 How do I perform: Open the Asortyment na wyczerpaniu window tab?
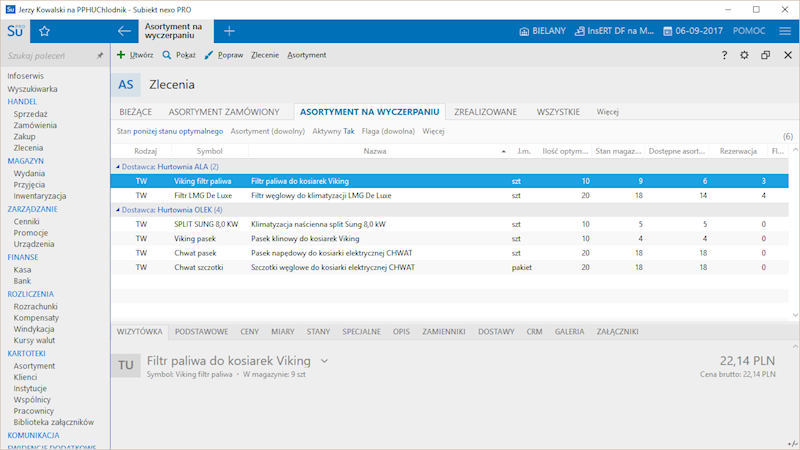click(176, 31)
